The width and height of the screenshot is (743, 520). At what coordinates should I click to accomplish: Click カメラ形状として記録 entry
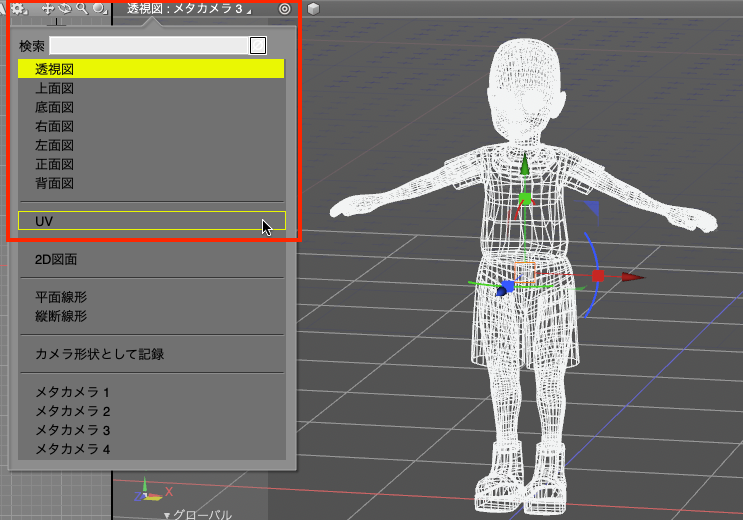(99, 354)
